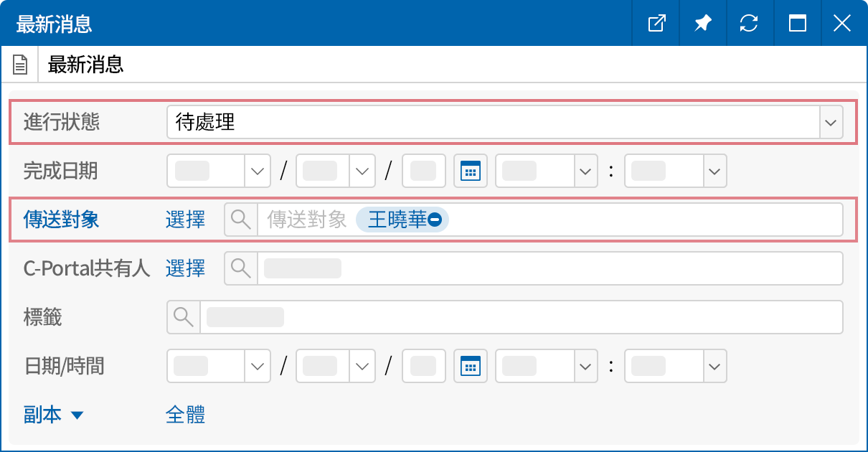
Task: Open the calendar picker for 日期/時間
Action: coord(470,366)
